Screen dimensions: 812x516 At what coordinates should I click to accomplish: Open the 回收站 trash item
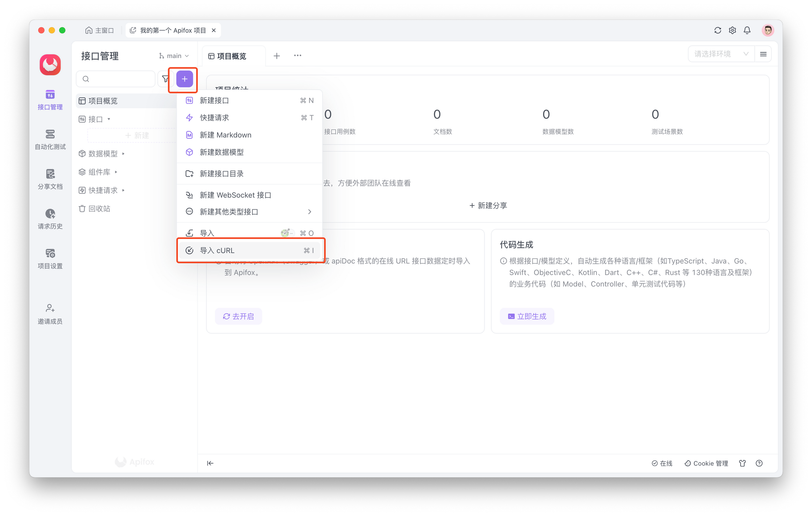coord(99,208)
